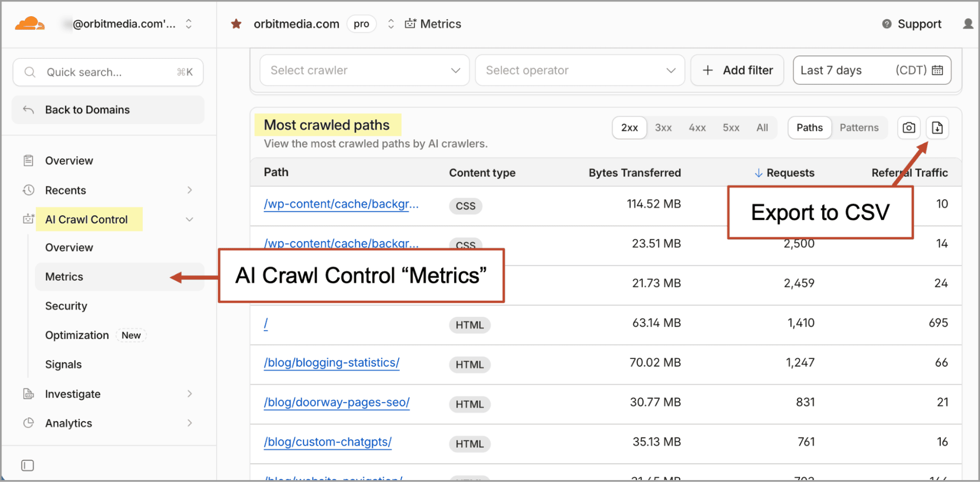The height and width of the screenshot is (482, 980).
Task: Open the /blog/custom-chatgpts/ path link
Action: pos(327,442)
